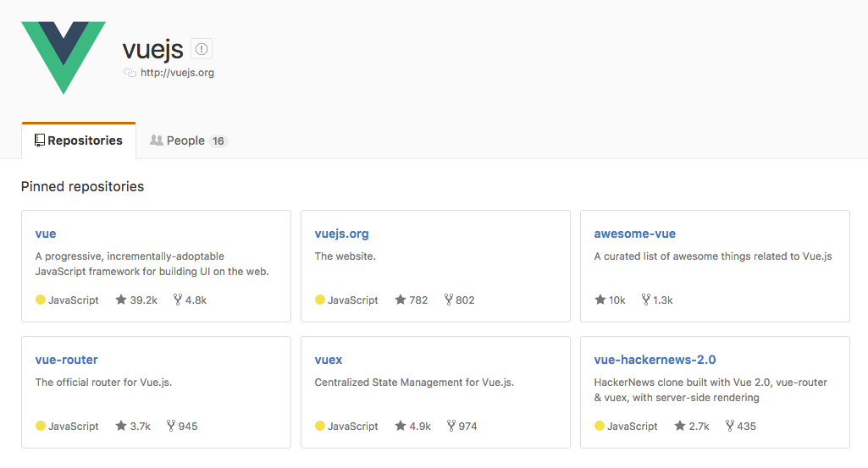
Task: Click the fork icon showing 802 for vuejs.org
Action: point(448,300)
